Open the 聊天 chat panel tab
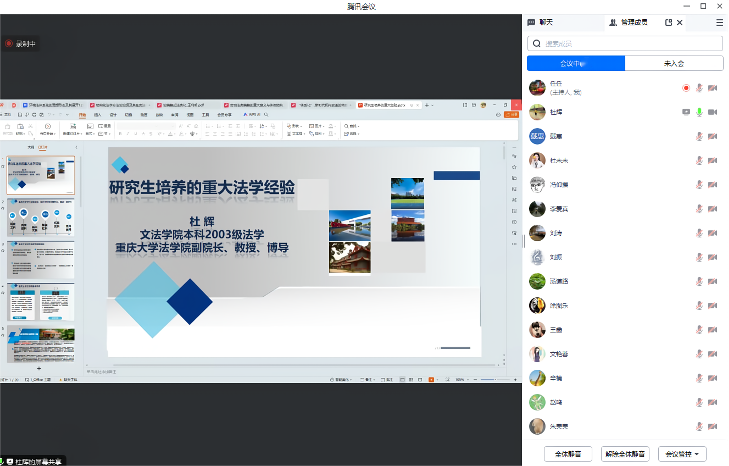The width and height of the screenshot is (729, 466). (545, 21)
